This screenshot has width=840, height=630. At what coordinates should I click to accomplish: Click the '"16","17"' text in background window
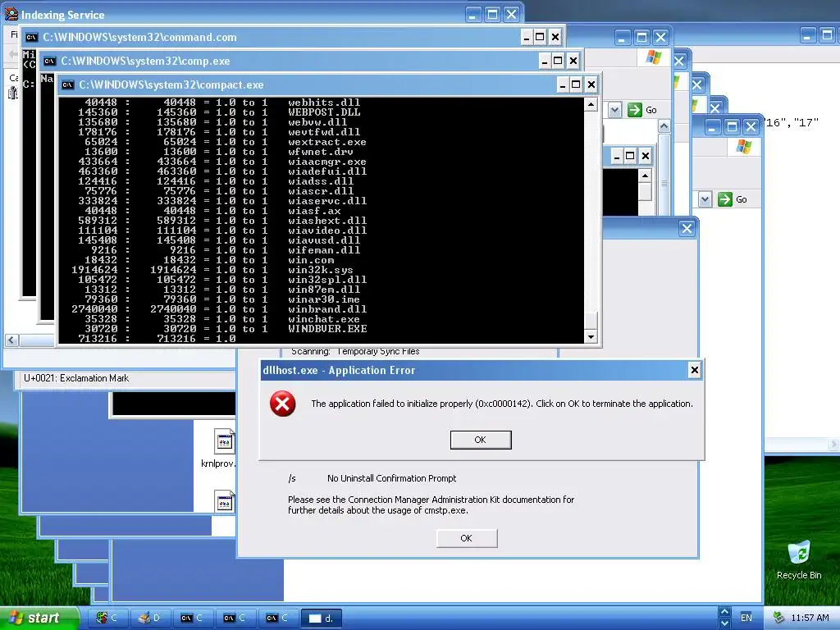pos(792,123)
